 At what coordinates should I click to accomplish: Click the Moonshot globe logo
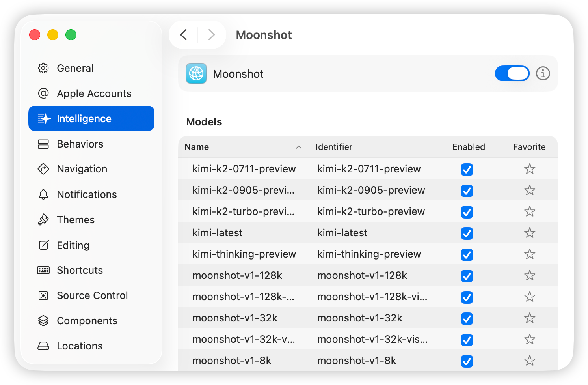click(x=196, y=73)
